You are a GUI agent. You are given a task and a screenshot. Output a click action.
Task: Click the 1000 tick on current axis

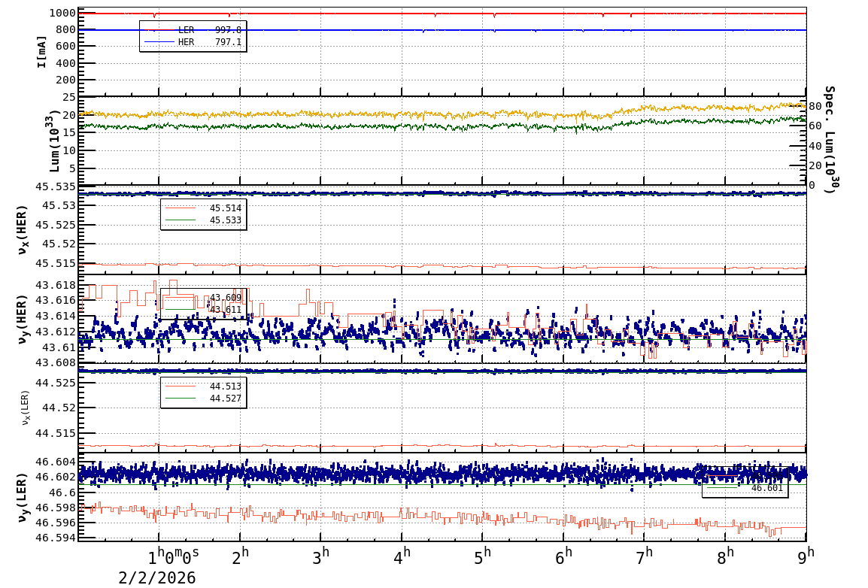point(62,14)
